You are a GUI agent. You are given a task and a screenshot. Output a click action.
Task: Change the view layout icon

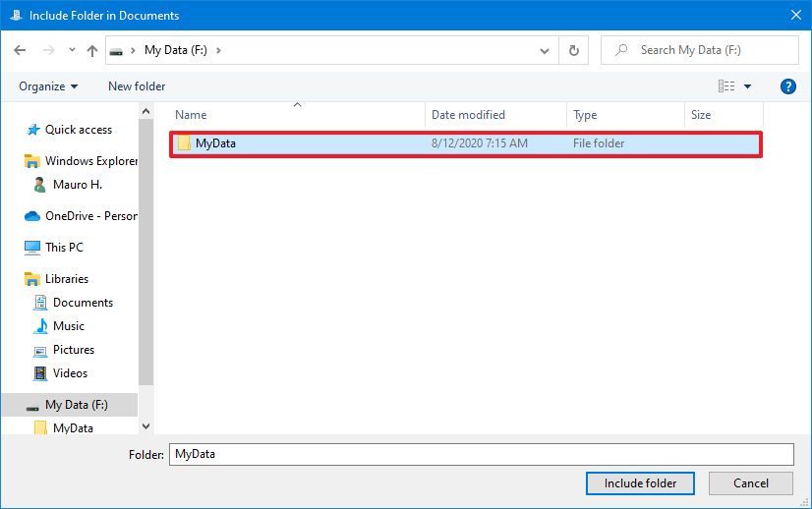(726, 85)
